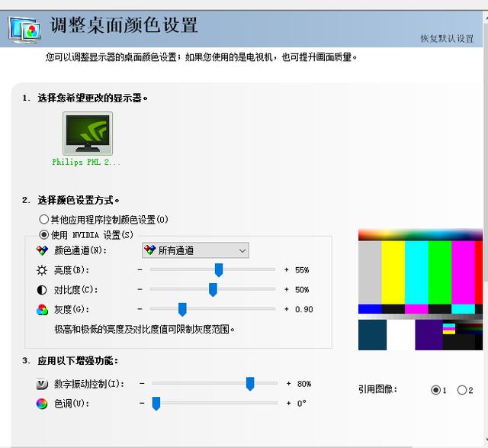Click the 颜色通道 color channel icon

(x=42, y=250)
